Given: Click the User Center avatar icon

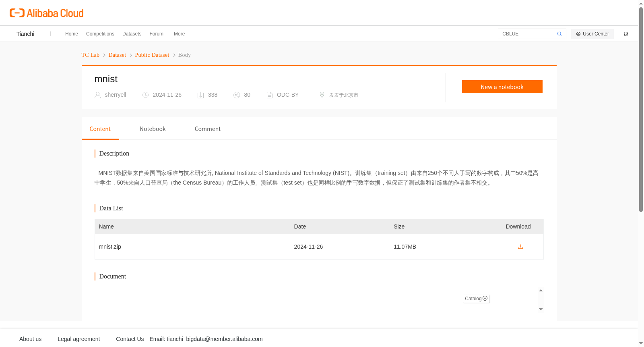Looking at the screenshot, I should 578,34.
